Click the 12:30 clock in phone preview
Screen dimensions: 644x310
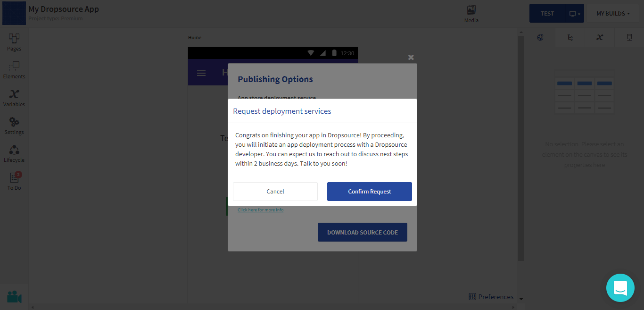coord(347,53)
